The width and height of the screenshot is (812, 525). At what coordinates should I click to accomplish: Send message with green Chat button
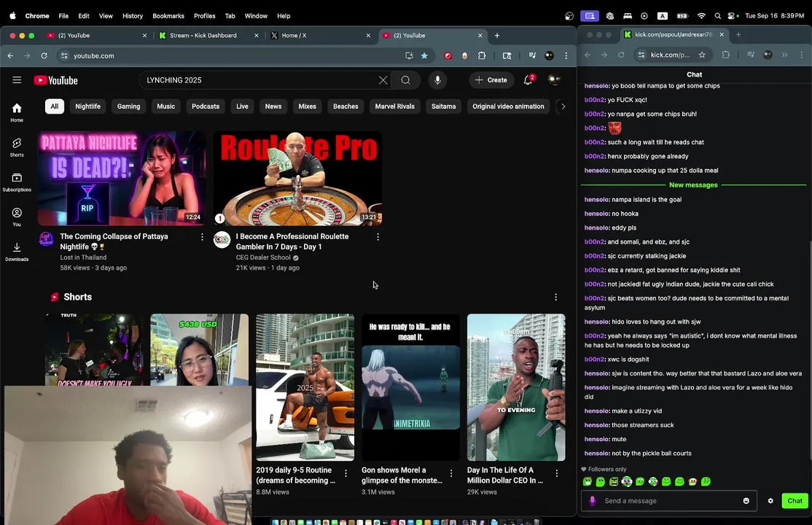point(795,501)
